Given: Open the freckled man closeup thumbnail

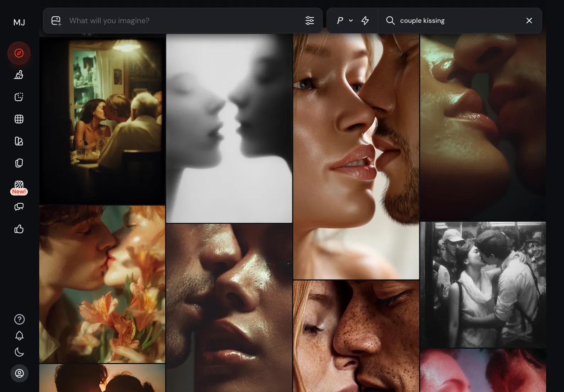Looking at the screenshot, I should [x=356, y=336].
